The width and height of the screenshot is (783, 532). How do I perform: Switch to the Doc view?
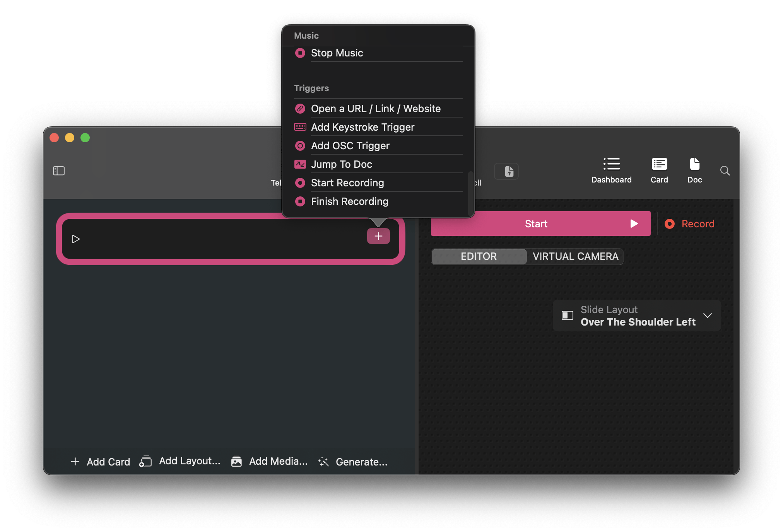click(x=694, y=171)
